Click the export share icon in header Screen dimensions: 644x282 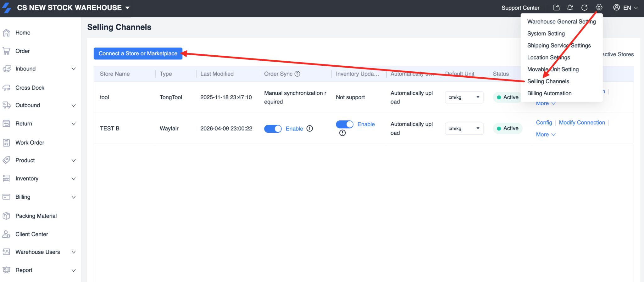[x=556, y=8]
